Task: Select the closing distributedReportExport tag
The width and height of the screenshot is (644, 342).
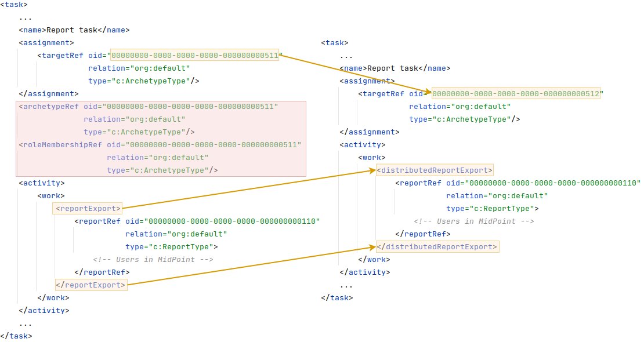Action: pos(437,246)
